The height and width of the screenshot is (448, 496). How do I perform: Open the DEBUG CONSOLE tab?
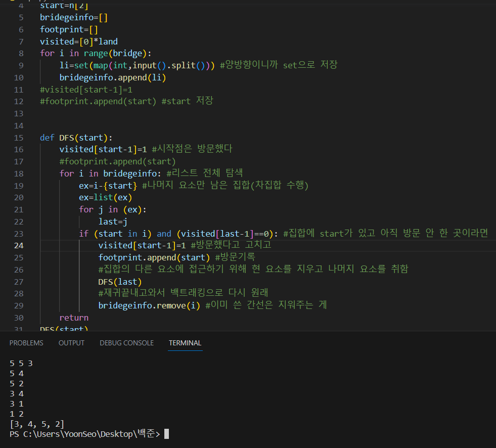coord(126,343)
